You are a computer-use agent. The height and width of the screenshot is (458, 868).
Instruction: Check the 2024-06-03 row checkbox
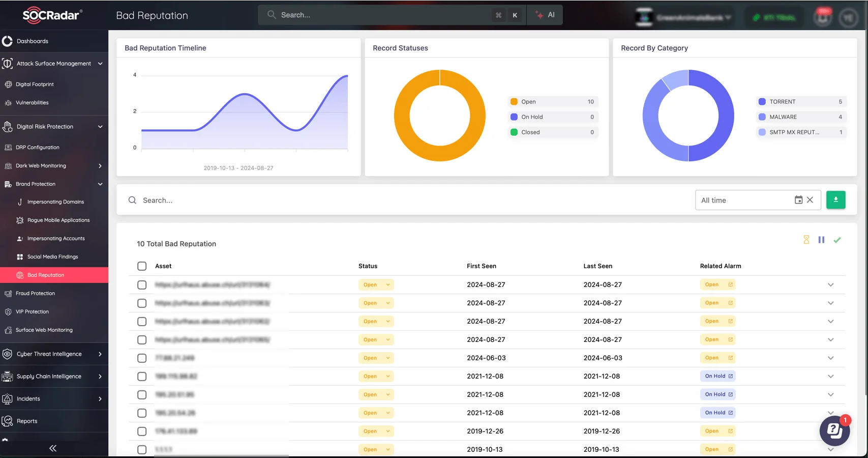click(142, 358)
